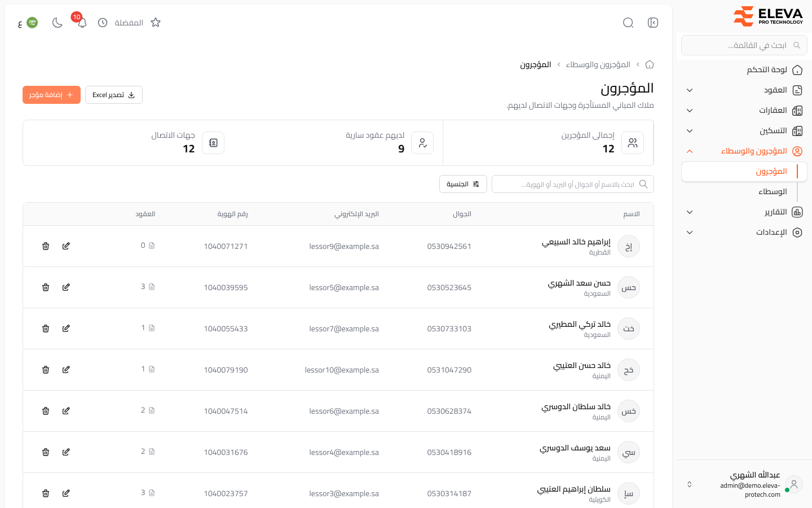Open the الجنسية filter dropdown
This screenshot has width=812, height=508.
pyautogui.click(x=463, y=184)
